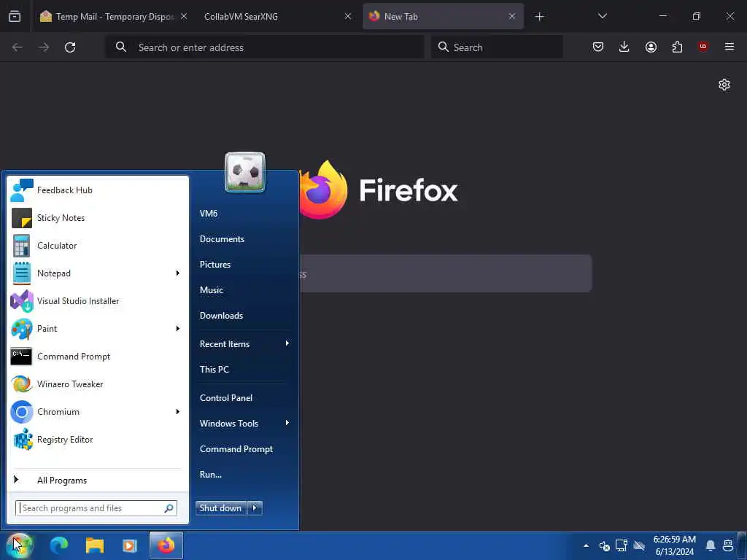Open Firefox View icon
This screenshot has width=747, height=560.
(x=15, y=17)
